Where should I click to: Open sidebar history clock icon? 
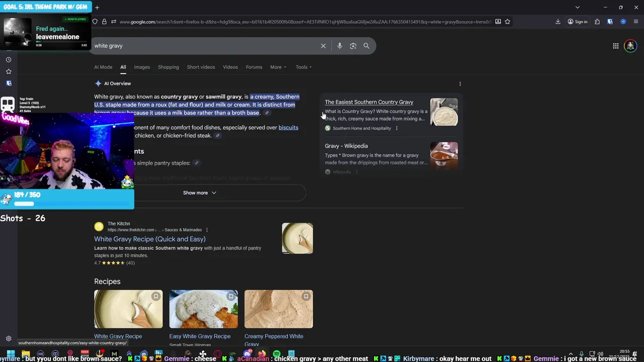tap(9, 59)
